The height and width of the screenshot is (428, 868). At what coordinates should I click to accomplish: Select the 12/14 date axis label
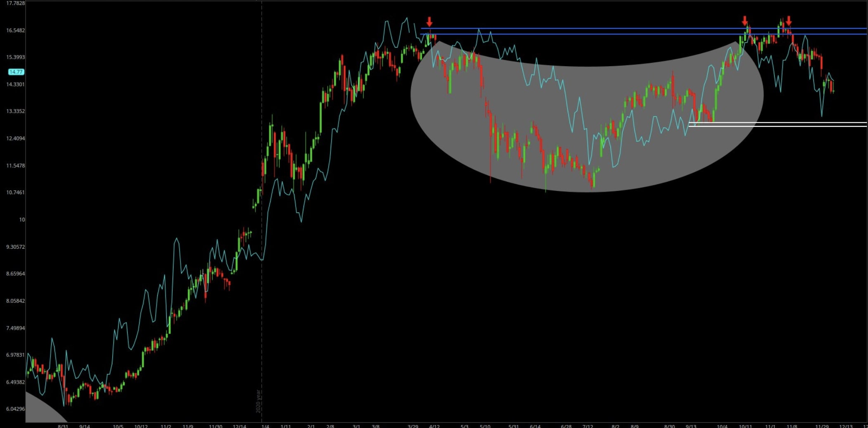coord(240,426)
